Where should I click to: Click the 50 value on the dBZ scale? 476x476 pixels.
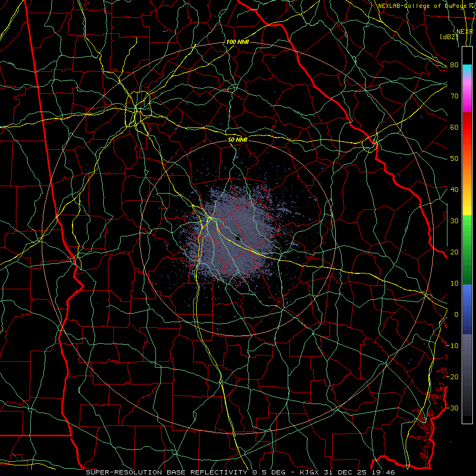tap(454, 159)
